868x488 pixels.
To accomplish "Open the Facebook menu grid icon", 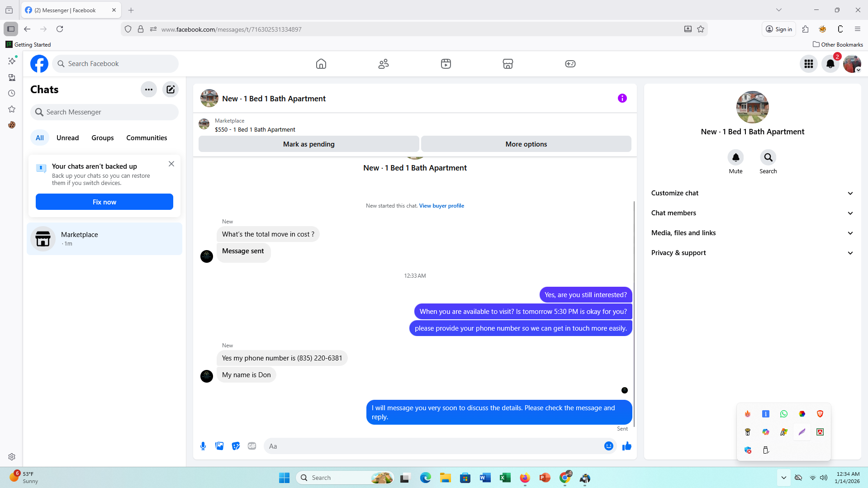I will click(809, 64).
